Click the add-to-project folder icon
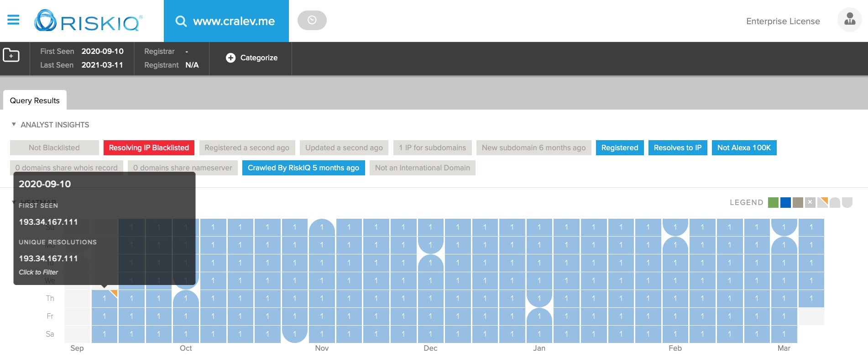 [11, 55]
